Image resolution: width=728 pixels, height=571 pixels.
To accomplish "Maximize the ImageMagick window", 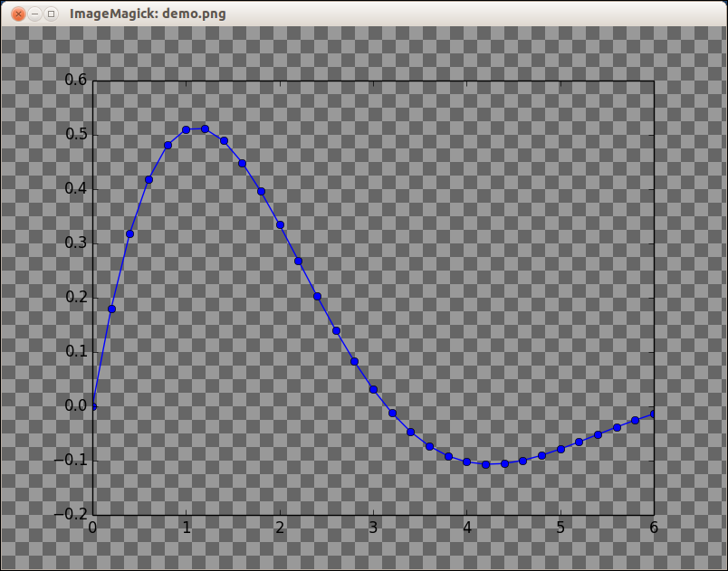I will click(x=51, y=14).
